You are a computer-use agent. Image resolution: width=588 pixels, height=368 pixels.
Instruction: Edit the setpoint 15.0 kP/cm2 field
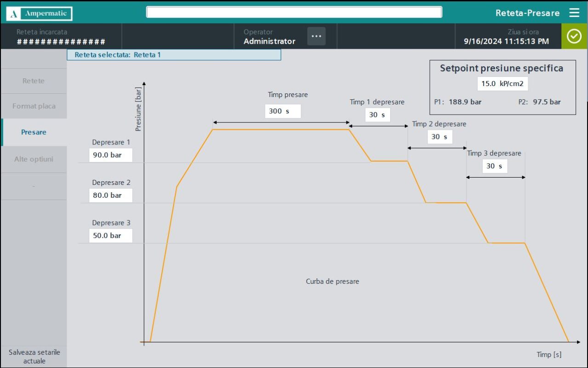[502, 84]
